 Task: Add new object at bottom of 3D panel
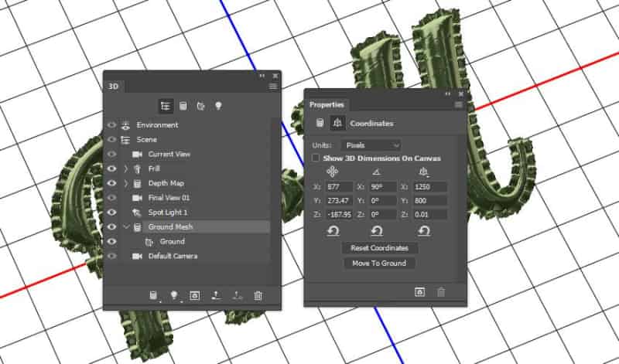[x=153, y=295]
